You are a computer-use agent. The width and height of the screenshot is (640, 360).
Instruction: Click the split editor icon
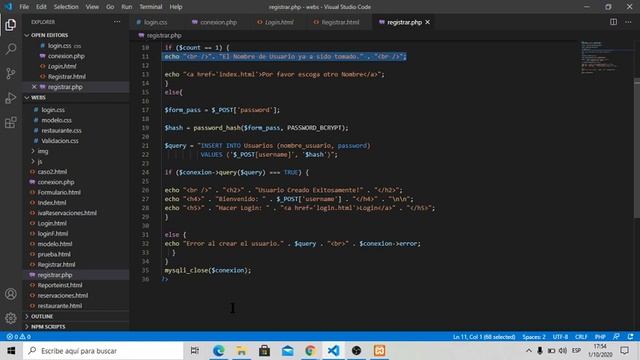[613, 22]
